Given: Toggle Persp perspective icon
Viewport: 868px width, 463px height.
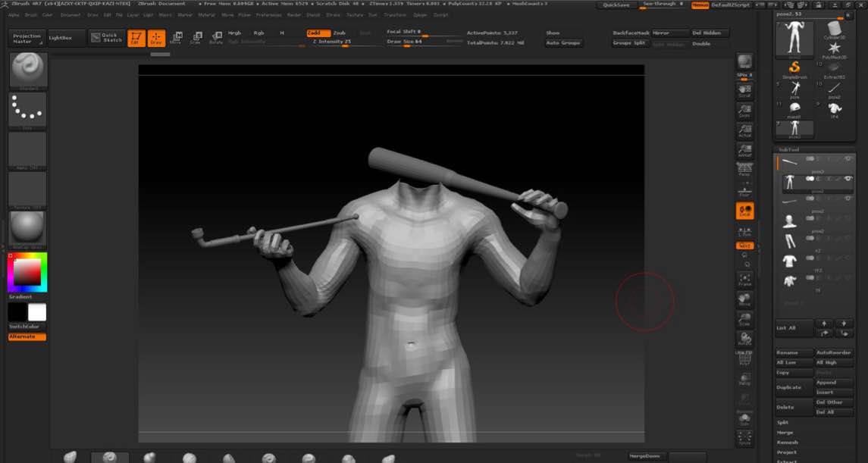Looking at the screenshot, I should click(744, 170).
